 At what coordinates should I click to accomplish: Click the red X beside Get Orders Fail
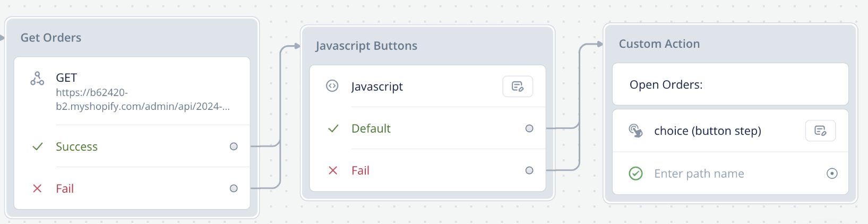click(x=37, y=188)
